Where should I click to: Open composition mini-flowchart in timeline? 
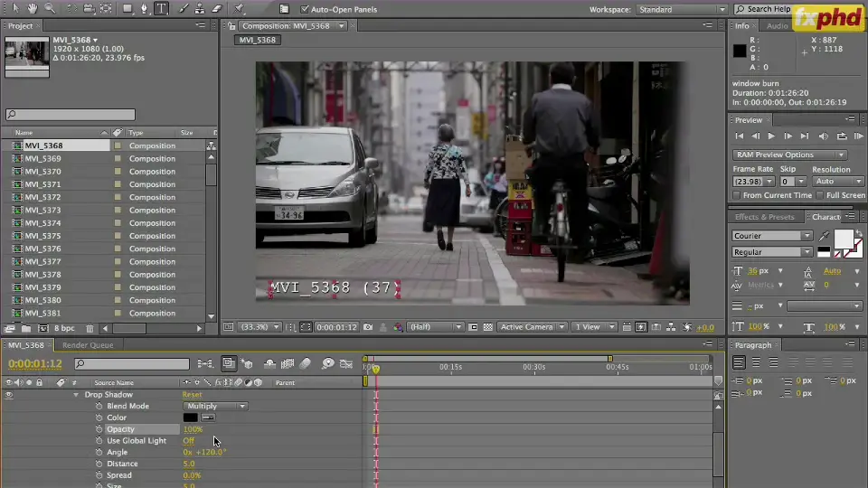click(205, 363)
